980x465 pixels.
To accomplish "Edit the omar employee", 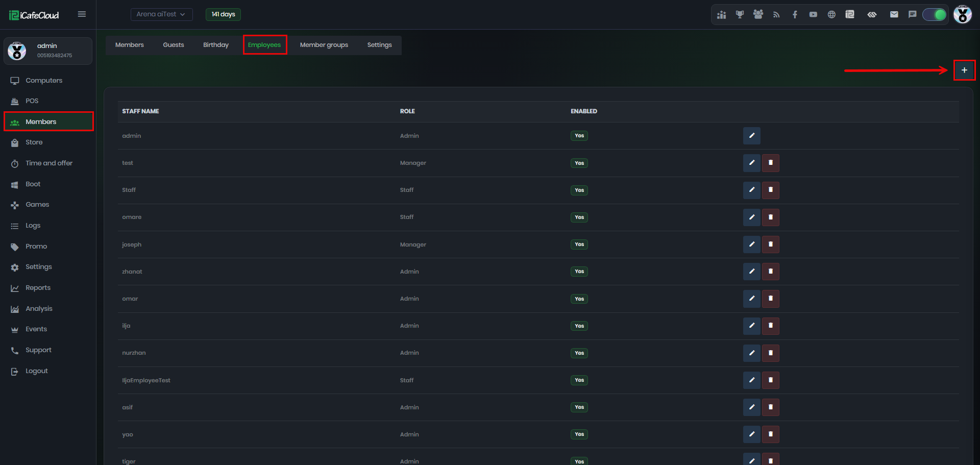I will [x=751, y=299].
